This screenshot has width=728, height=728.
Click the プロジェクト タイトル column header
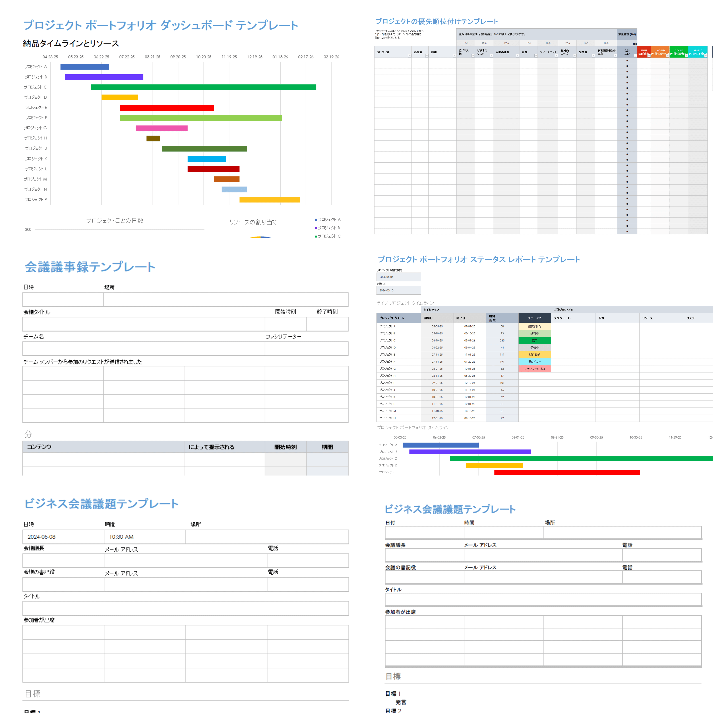coord(398,318)
